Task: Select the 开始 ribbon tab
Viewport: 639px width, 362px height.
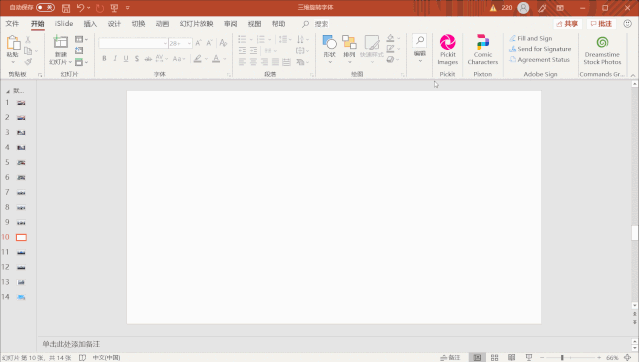Action: pos(37,24)
